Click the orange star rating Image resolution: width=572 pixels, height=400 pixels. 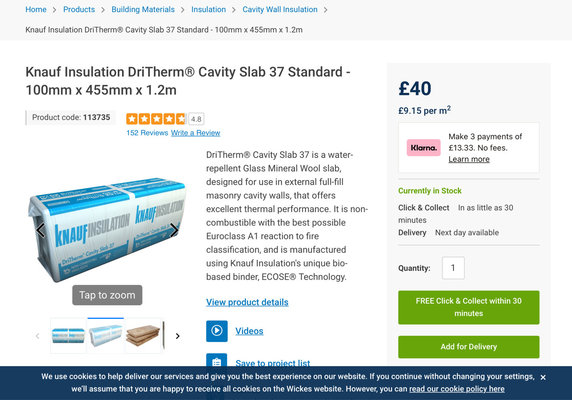pyautogui.click(x=156, y=119)
